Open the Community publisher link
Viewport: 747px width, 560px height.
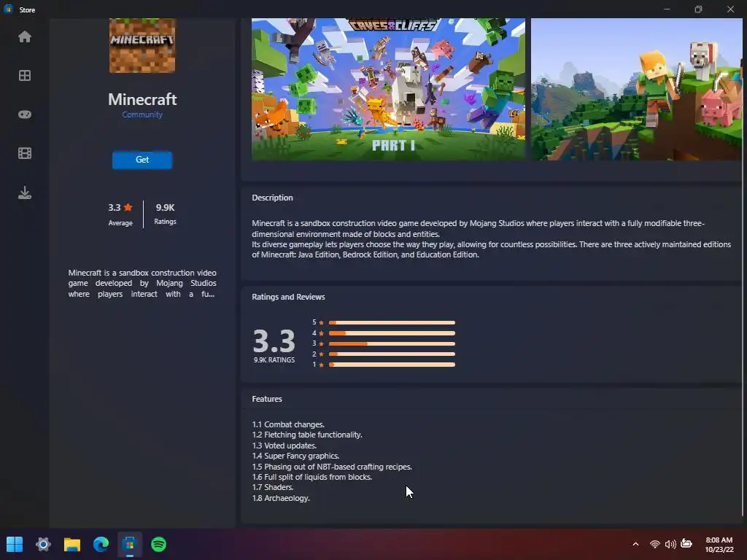click(142, 114)
